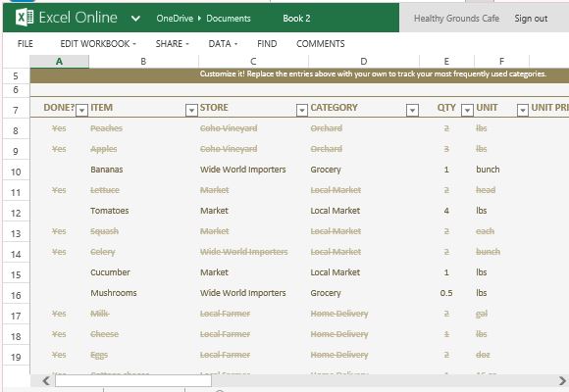569x392 pixels.
Task: Open the SHARE menu
Action: [173, 44]
